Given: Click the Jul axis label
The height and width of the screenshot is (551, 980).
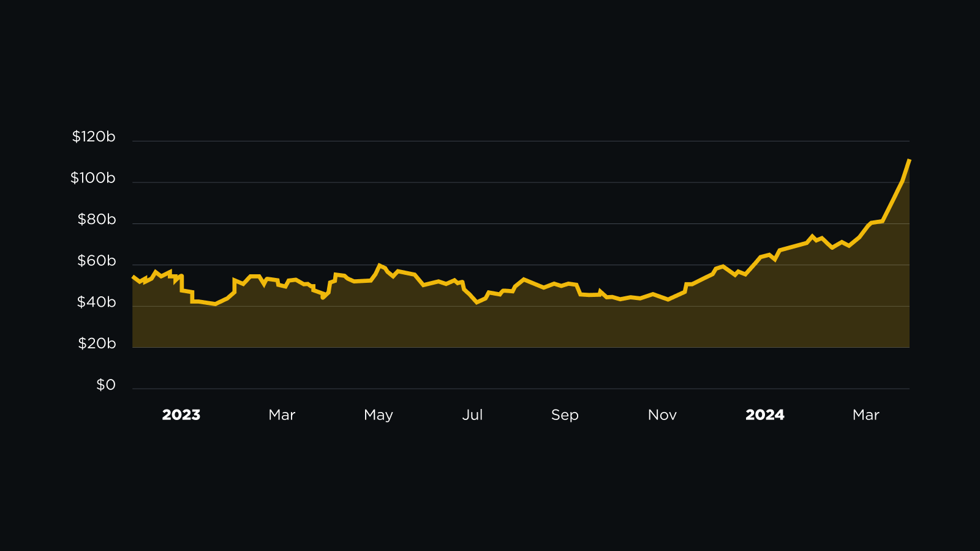Looking at the screenshot, I should (x=473, y=415).
